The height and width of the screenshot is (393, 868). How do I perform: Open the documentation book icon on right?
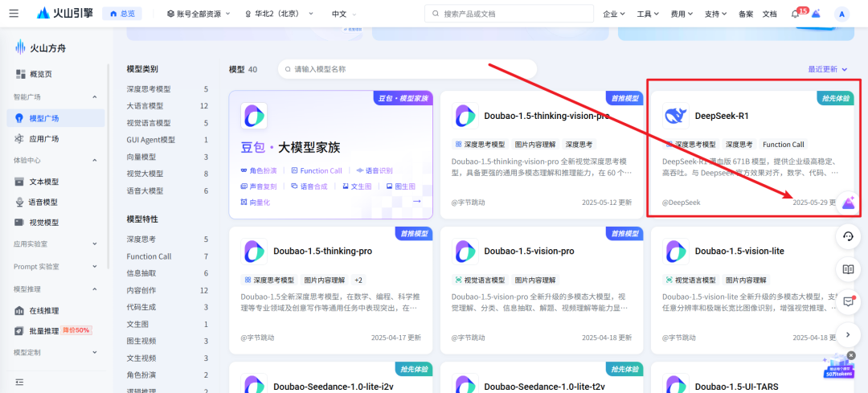848,269
